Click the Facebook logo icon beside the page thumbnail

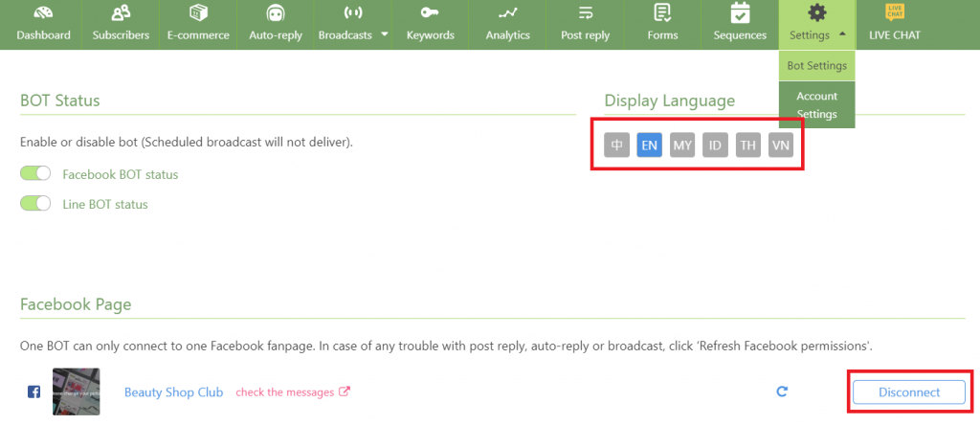click(34, 391)
